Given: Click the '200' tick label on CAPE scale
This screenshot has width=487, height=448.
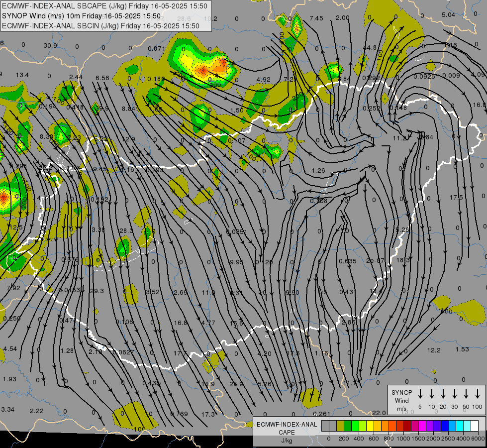Looking at the screenshot, I should pyautogui.click(x=344, y=439).
